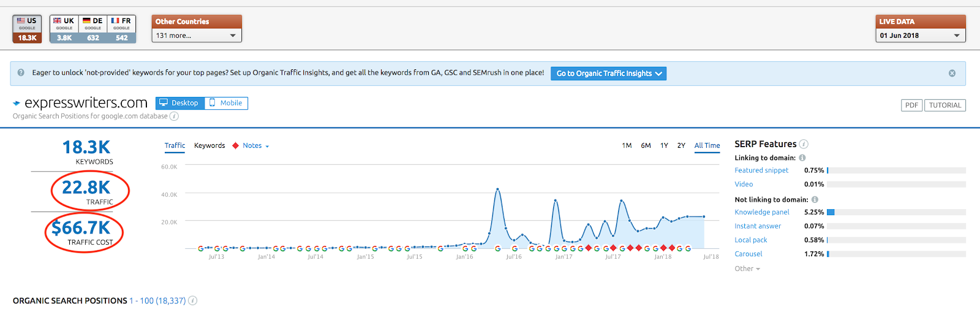Switch chart to Keywords tab

pos(209,146)
